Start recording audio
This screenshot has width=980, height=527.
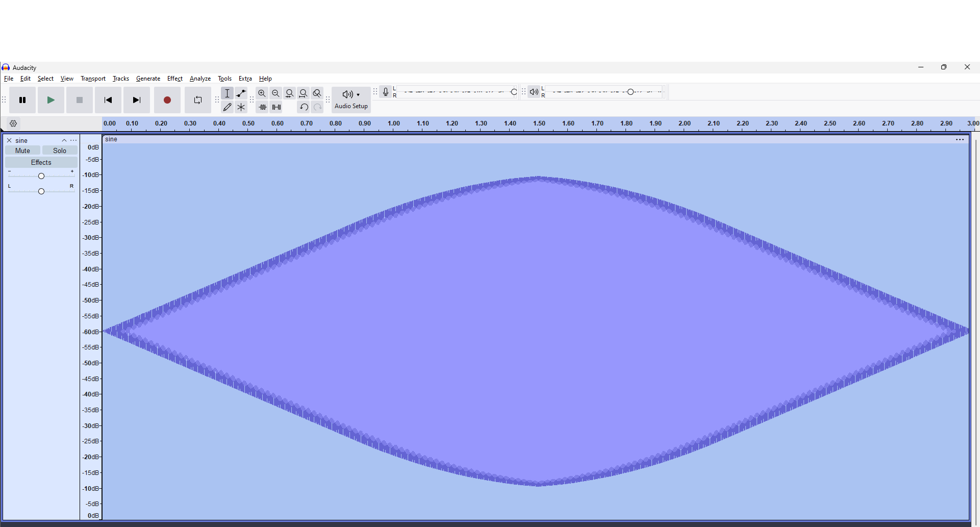167,100
